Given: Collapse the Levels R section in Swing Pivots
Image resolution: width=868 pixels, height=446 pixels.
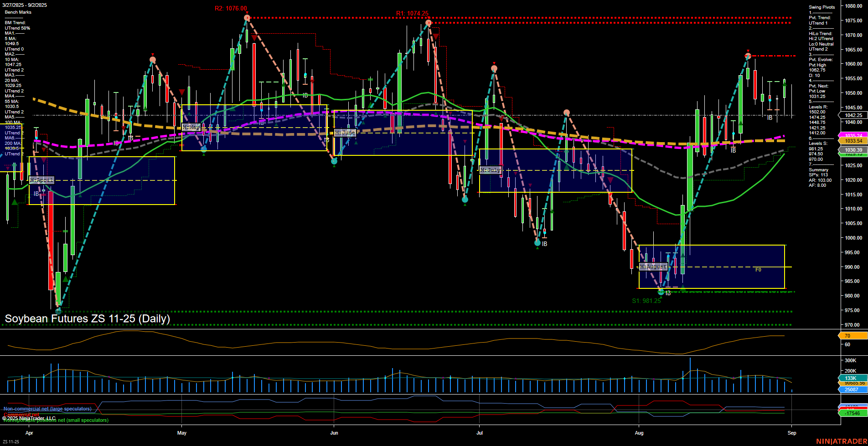Looking at the screenshot, I should pos(818,107).
